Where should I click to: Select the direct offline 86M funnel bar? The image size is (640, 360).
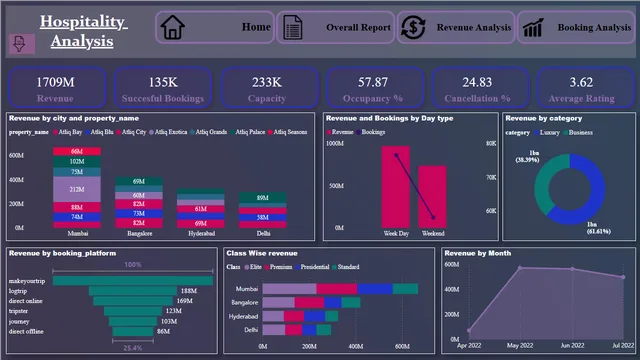(x=133, y=331)
